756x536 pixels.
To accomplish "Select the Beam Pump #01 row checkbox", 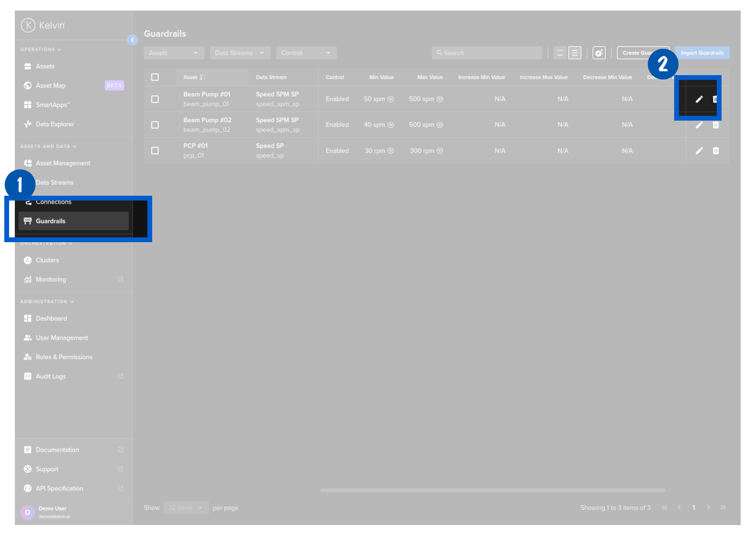I will pyautogui.click(x=155, y=99).
